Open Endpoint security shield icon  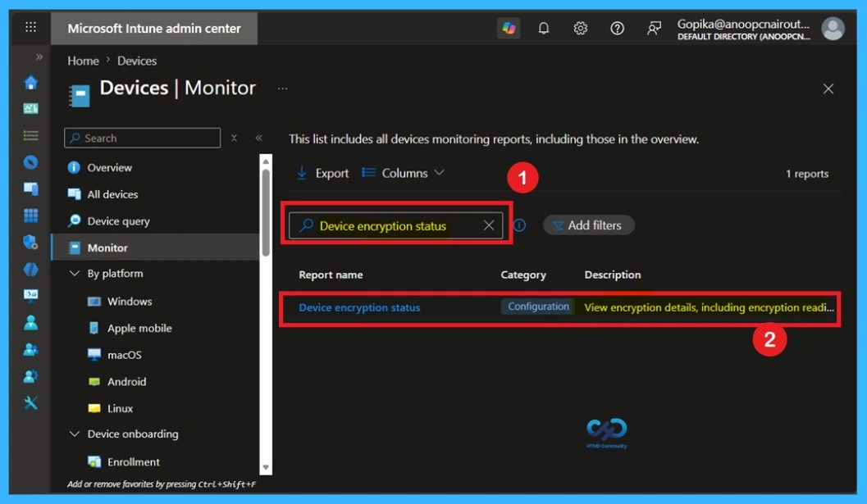click(x=31, y=242)
